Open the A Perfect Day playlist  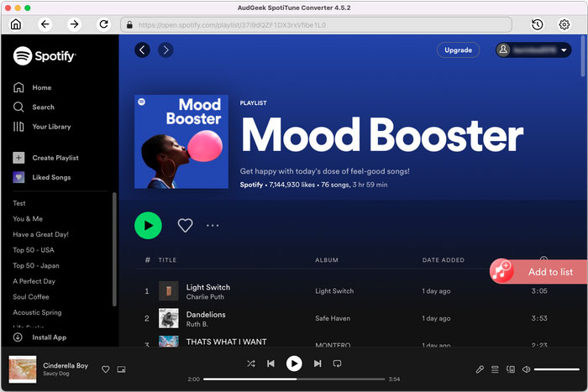click(34, 281)
